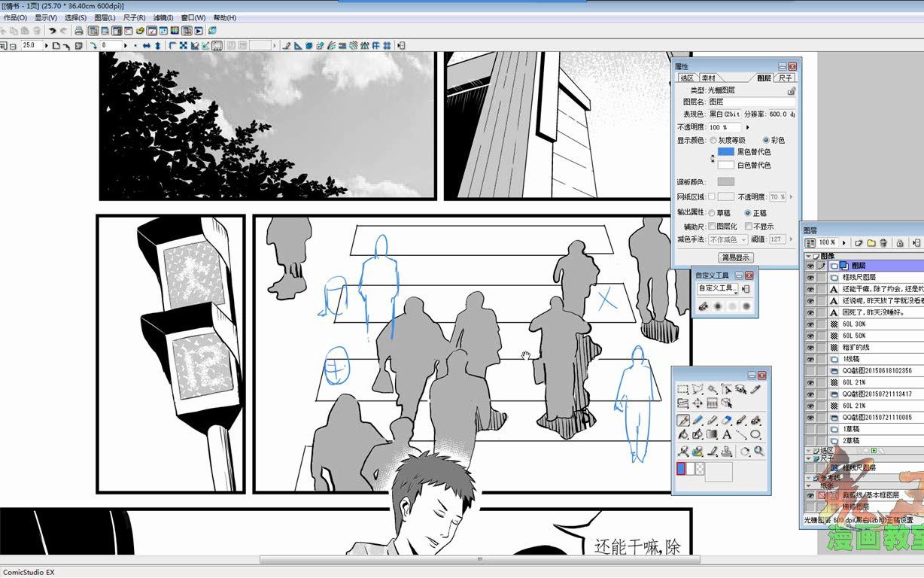Collapse the 图像 layer group

[808, 255]
